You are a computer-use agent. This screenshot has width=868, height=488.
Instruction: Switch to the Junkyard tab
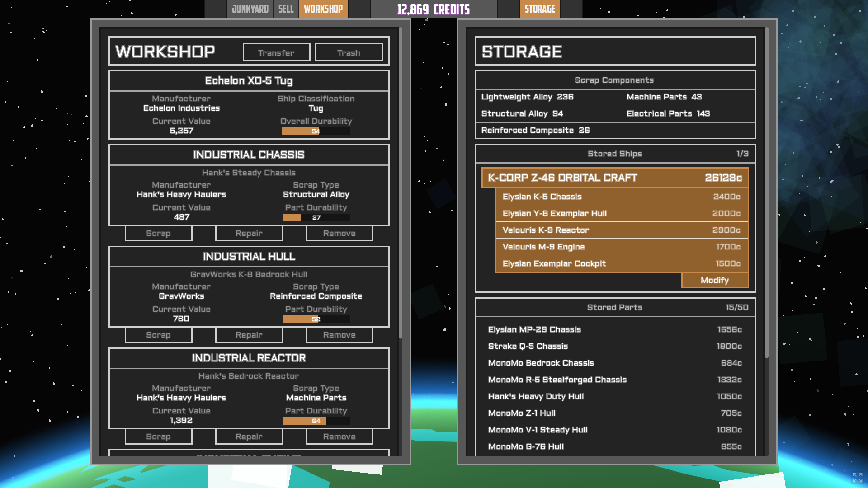coord(250,9)
